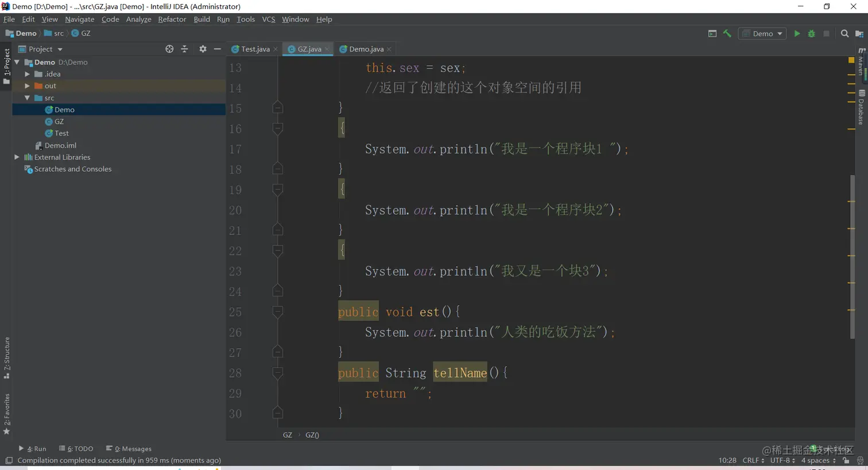Screen dimensions: 868x470
Task: Collapse all nodes in the Project panel
Action: pyautogui.click(x=184, y=49)
